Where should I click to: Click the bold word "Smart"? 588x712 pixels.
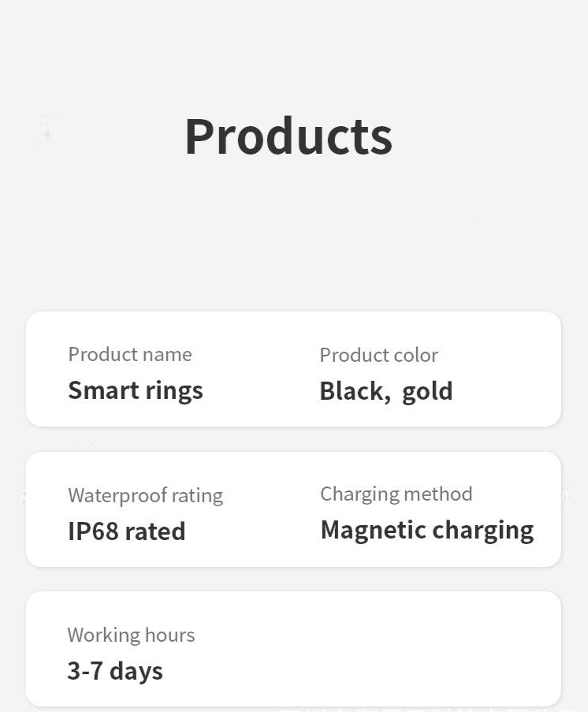[98, 390]
